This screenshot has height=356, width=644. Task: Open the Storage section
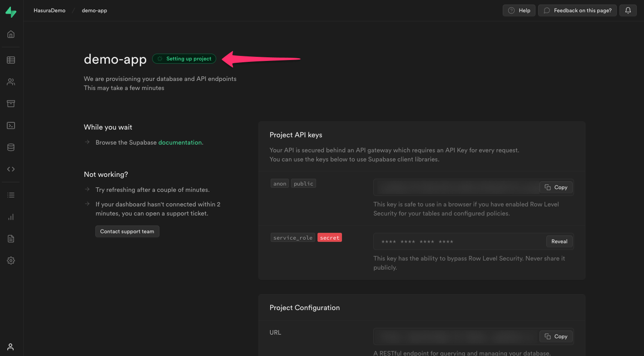(x=10, y=104)
